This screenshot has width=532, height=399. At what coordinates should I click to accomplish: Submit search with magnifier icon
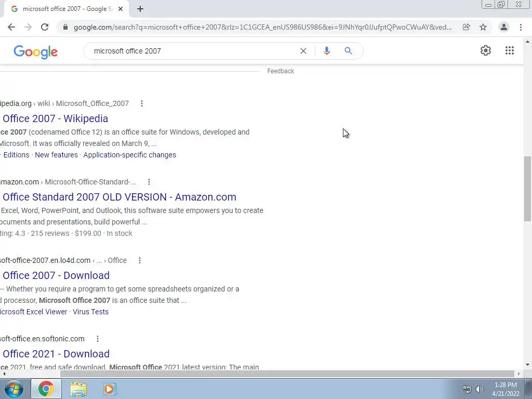pyautogui.click(x=348, y=51)
